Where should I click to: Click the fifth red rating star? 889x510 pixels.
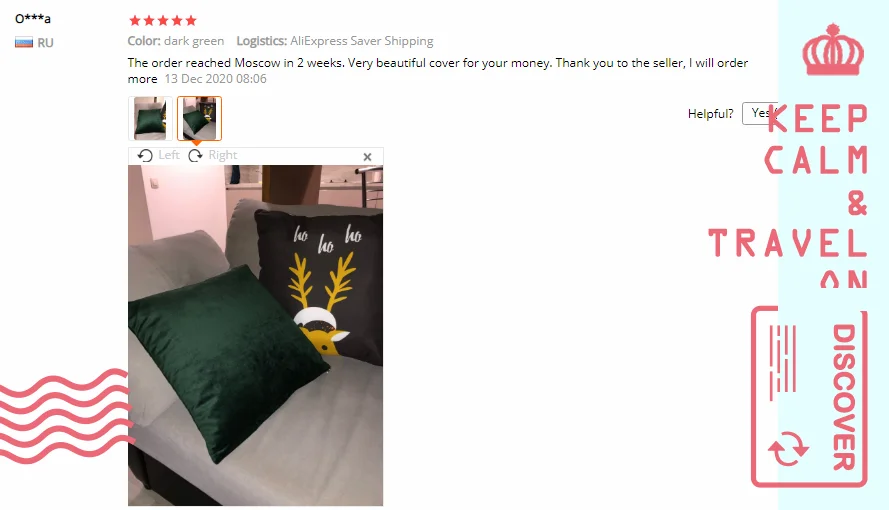(191, 21)
